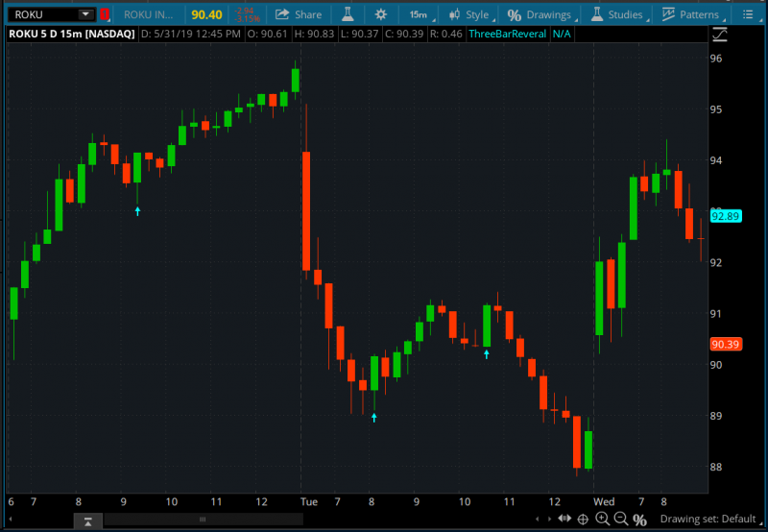
Task: Click the horizontal arrows expand icon at bottom
Action: pyautogui.click(x=564, y=520)
